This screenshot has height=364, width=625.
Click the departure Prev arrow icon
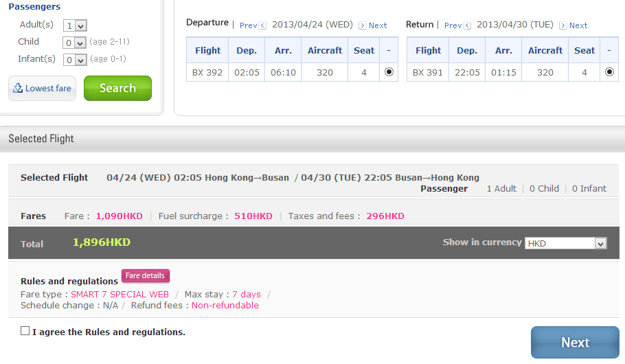262,25
